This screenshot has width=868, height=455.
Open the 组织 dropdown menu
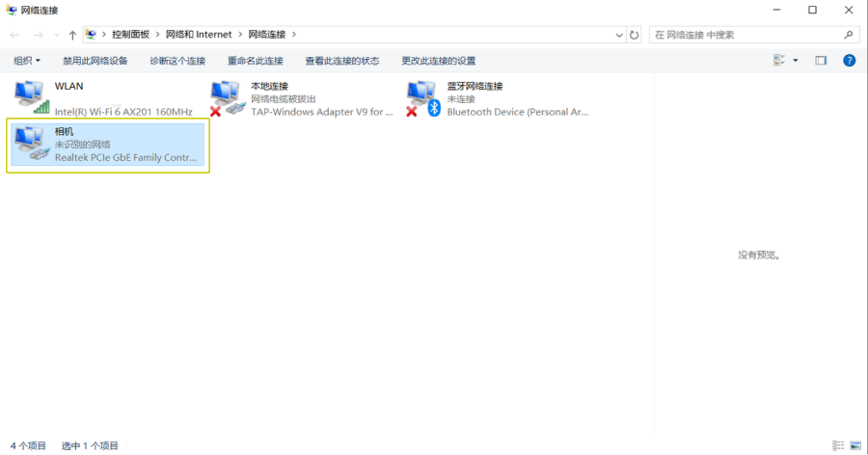click(27, 61)
